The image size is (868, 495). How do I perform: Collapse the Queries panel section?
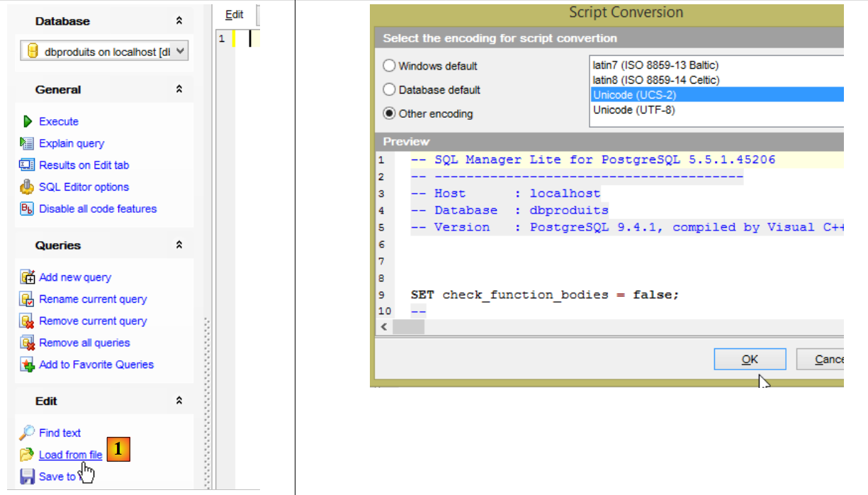179,245
